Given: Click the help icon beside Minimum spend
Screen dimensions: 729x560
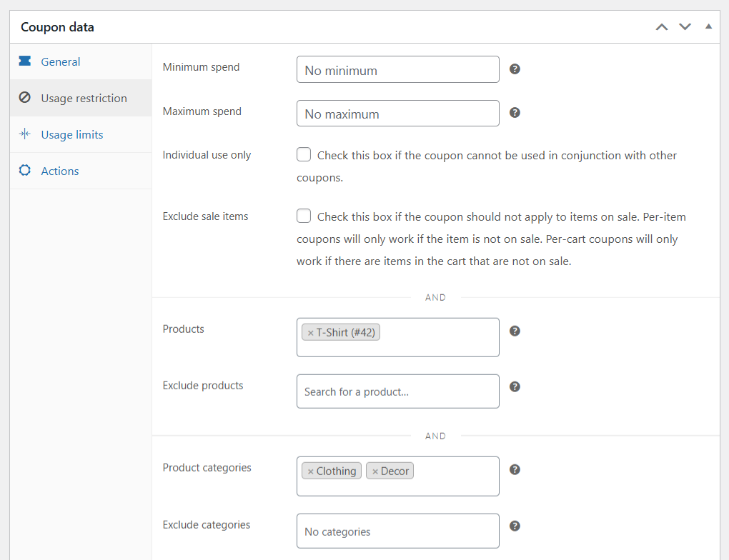Looking at the screenshot, I should (x=515, y=69).
